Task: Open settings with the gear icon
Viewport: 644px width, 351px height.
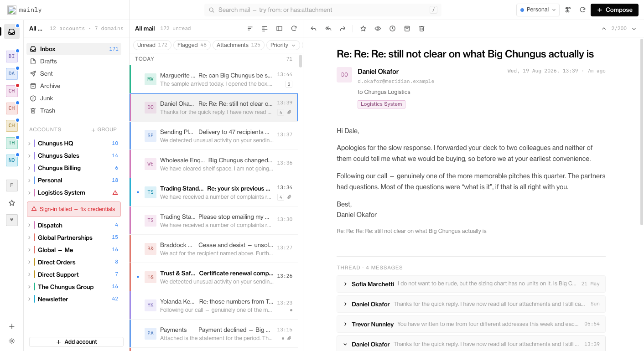Action: [12, 341]
